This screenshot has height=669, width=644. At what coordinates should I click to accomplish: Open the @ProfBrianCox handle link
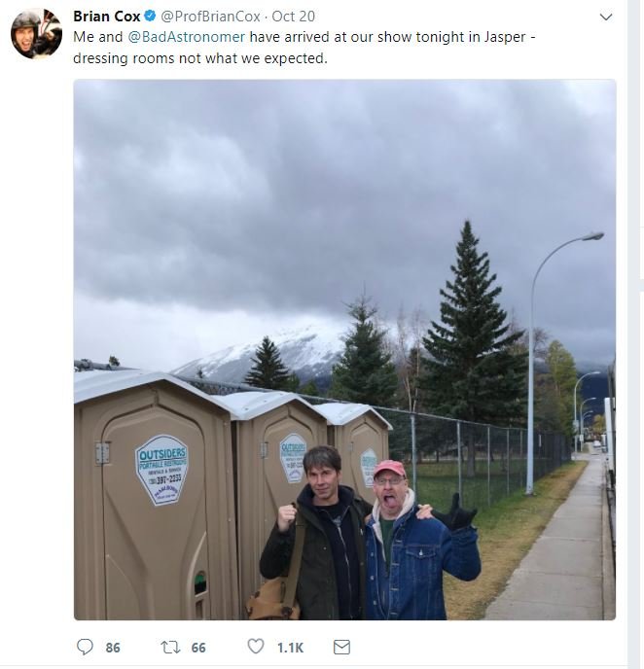[210, 17]
